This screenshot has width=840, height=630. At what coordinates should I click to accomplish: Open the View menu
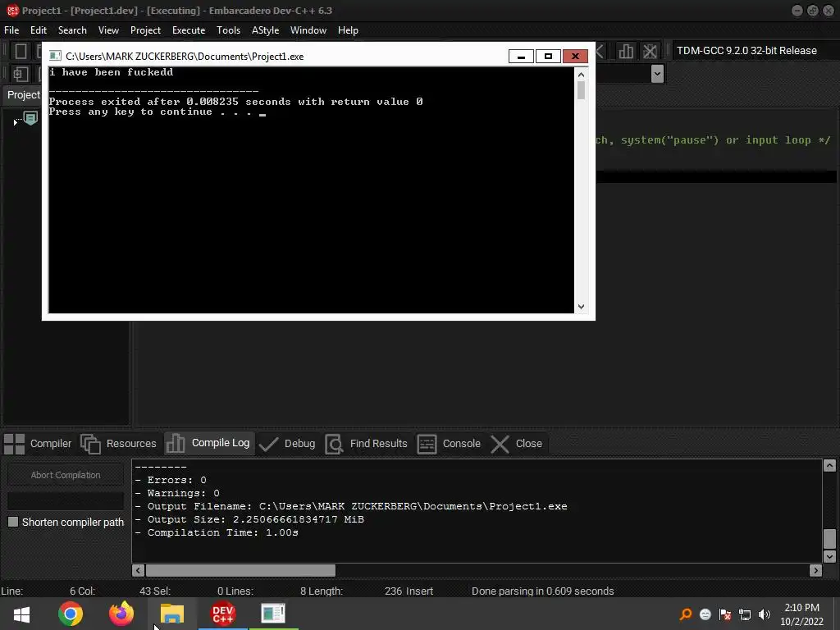(108, 30)
